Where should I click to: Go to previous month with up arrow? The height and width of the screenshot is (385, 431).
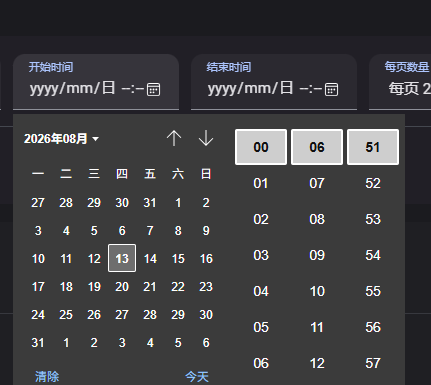point(174,138)
